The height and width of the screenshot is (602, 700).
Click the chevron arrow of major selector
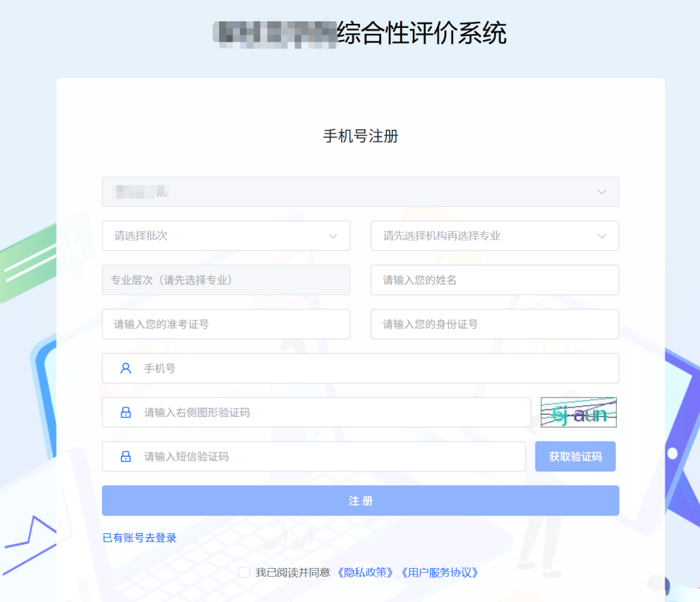click(601, 236)
